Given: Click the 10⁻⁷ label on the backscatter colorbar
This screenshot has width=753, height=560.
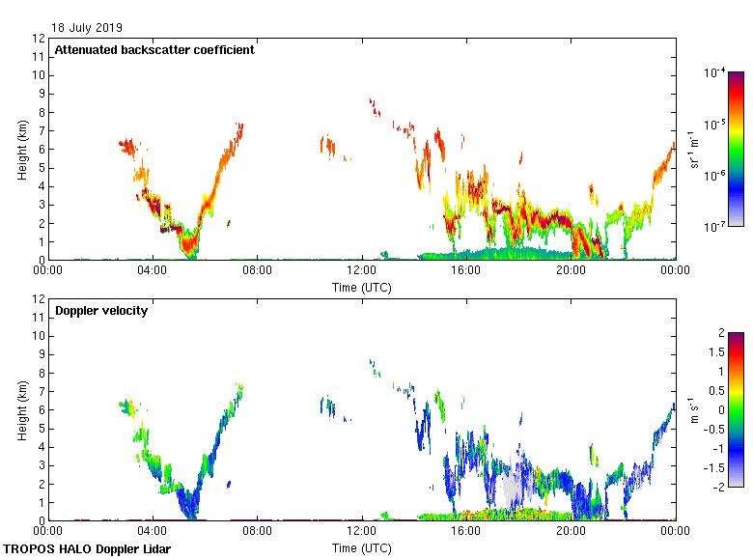Looking at the screenshot, I should point(715,227).
